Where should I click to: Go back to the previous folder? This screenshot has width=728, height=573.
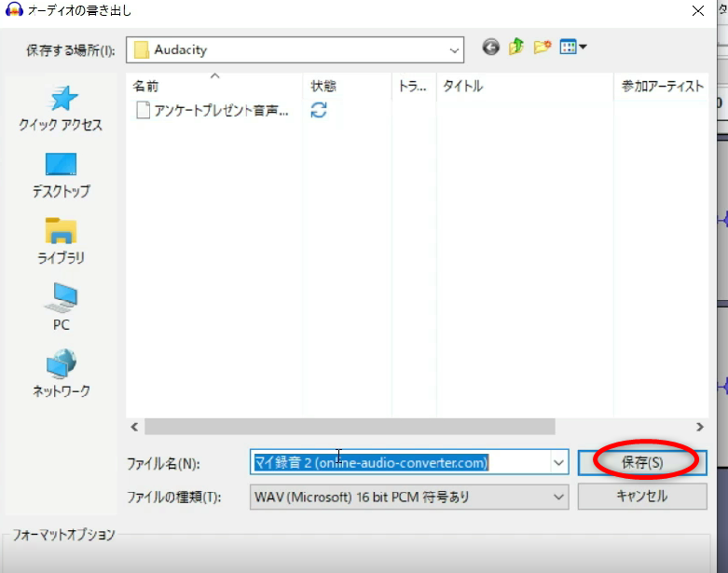(x=490, y=47)
